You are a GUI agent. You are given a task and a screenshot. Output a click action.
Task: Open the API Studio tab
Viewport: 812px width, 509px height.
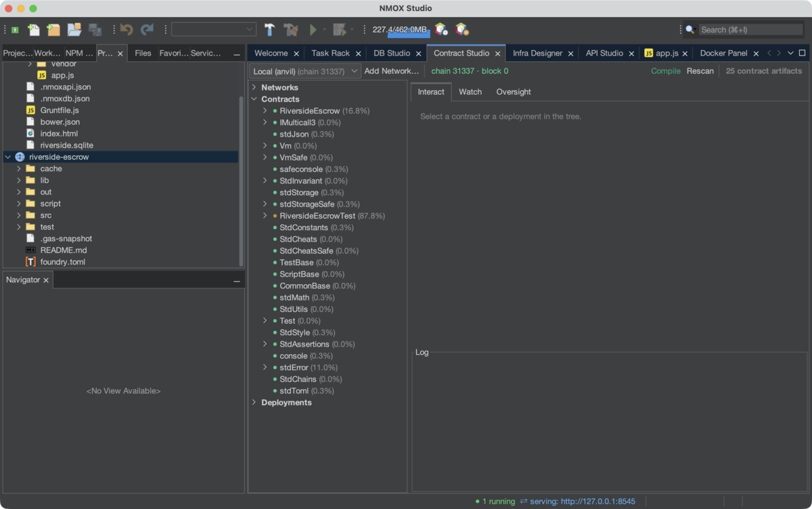[x=604, y=53]
